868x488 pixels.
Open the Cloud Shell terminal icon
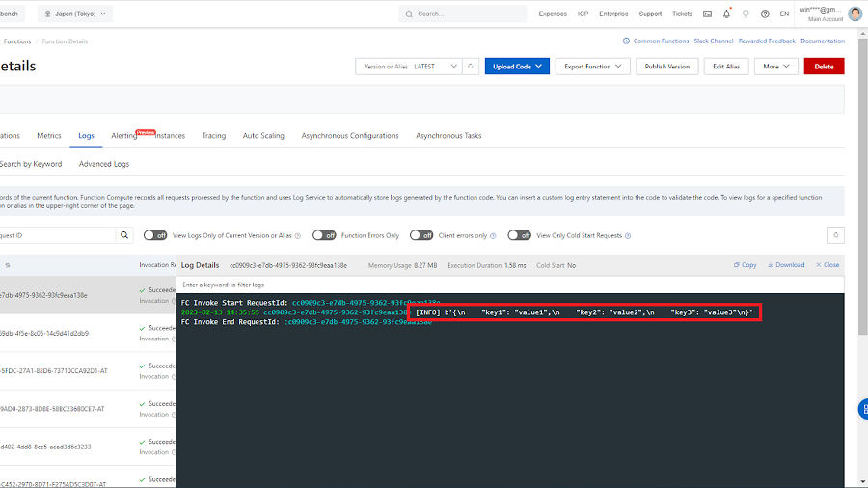[x=708, y=14]
